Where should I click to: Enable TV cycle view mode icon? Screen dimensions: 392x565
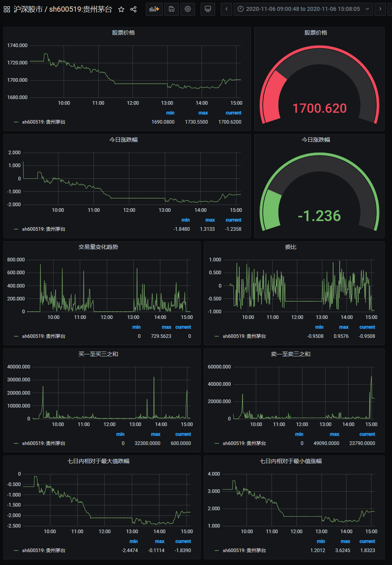207,9
